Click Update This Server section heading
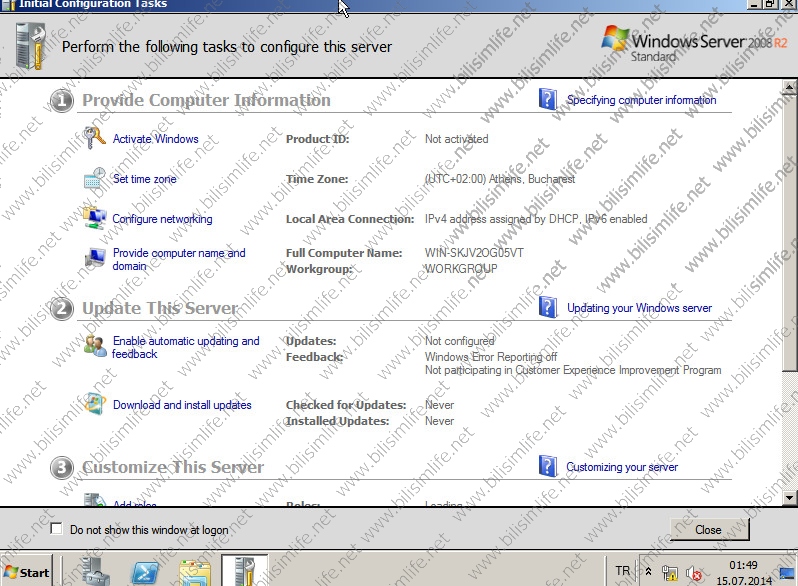This screenshot has height=586, width=798. pos(160,308)
